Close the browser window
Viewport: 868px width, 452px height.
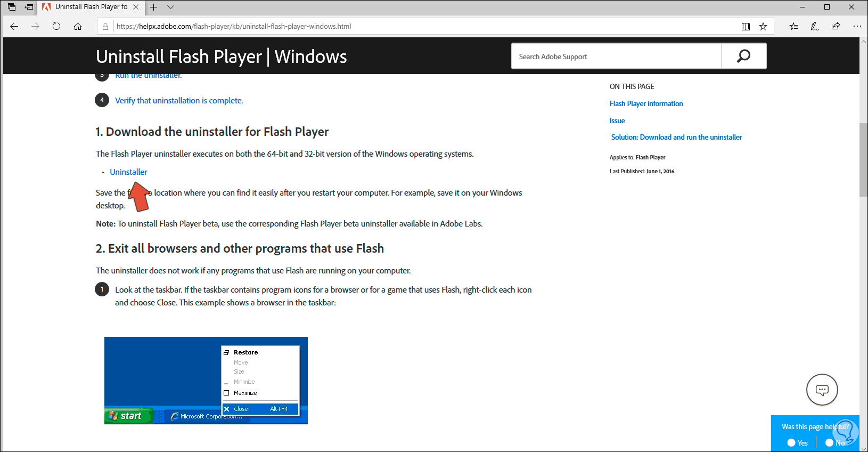[851, 7]
